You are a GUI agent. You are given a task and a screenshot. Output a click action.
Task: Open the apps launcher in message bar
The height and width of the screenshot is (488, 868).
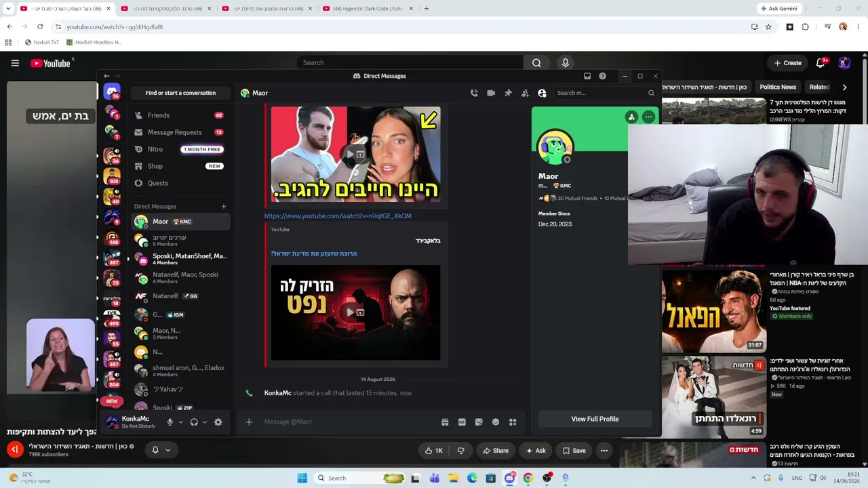click(513, 422)
